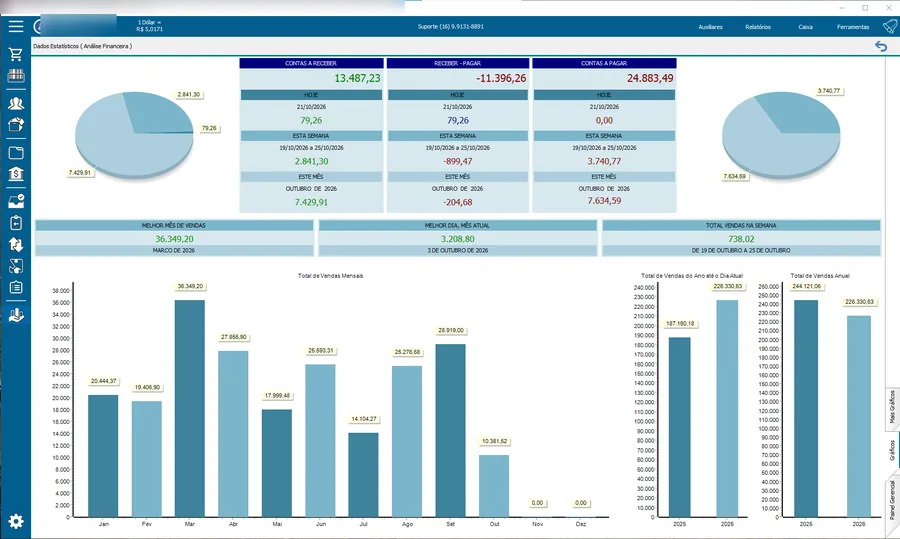Screen dimensions: 900x539
Task: Select the hand holding chart icon
Action: (x=15, y=315)
